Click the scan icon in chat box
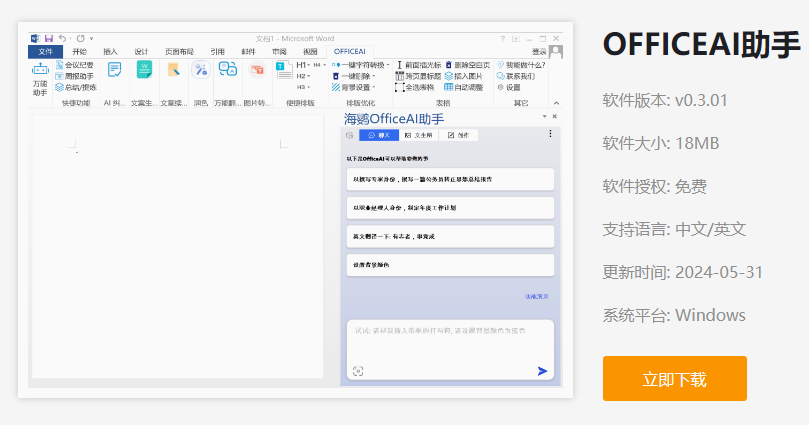 [358, 371]
